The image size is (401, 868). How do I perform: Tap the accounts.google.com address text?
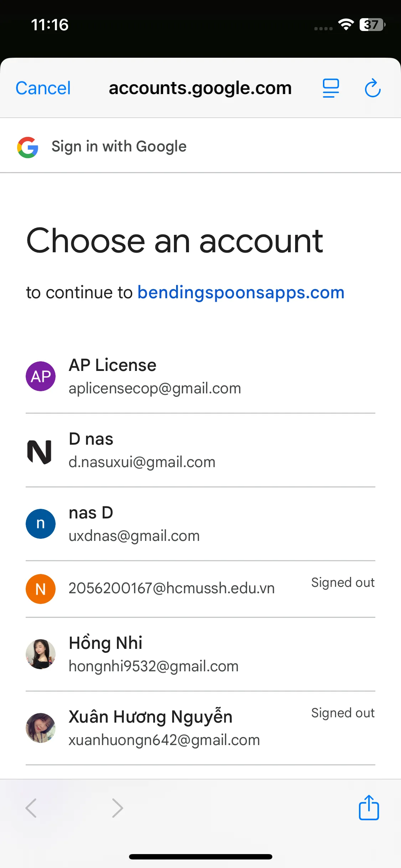pyautogui.click(x=200, y=88)
